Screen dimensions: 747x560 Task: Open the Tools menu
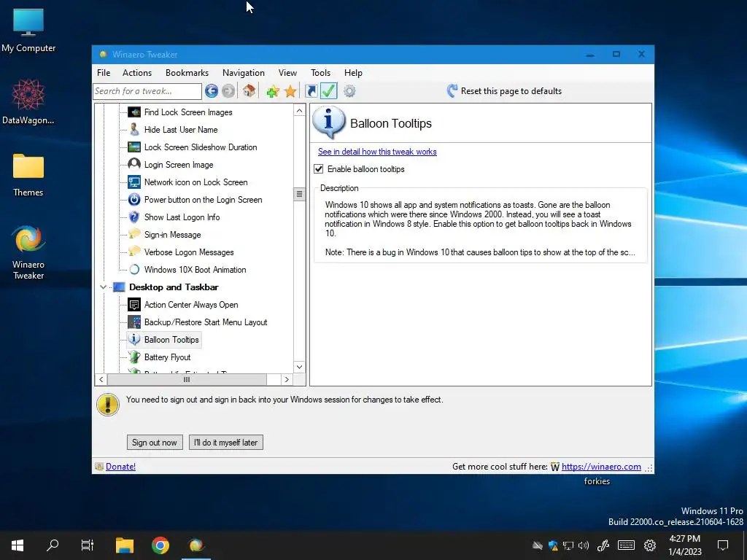tap(320, 73)
